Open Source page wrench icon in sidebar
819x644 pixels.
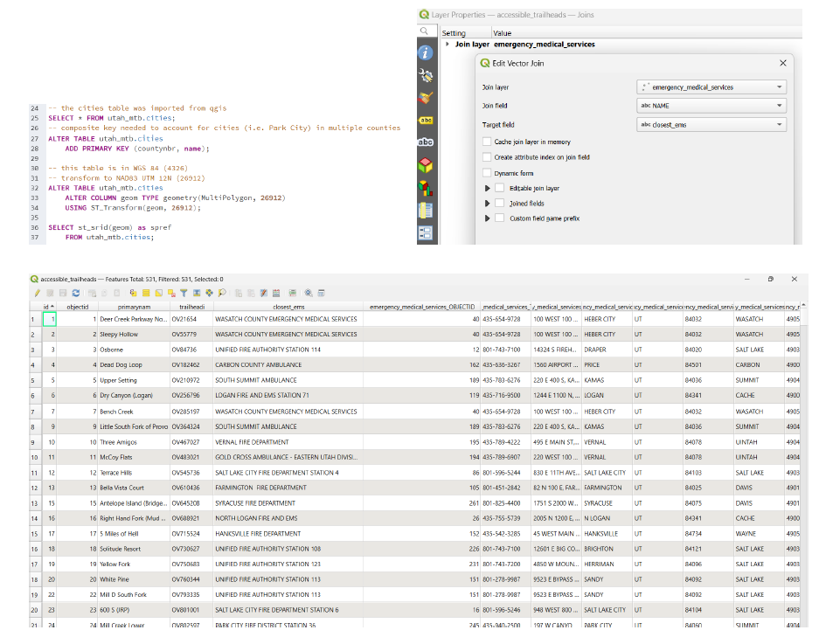coord(426,76)
